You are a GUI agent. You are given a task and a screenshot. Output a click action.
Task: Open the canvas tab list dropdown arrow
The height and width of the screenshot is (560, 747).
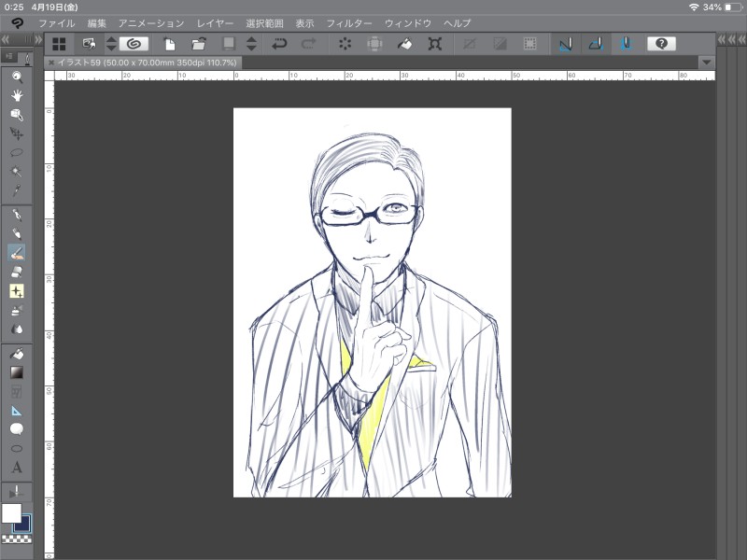707,63
